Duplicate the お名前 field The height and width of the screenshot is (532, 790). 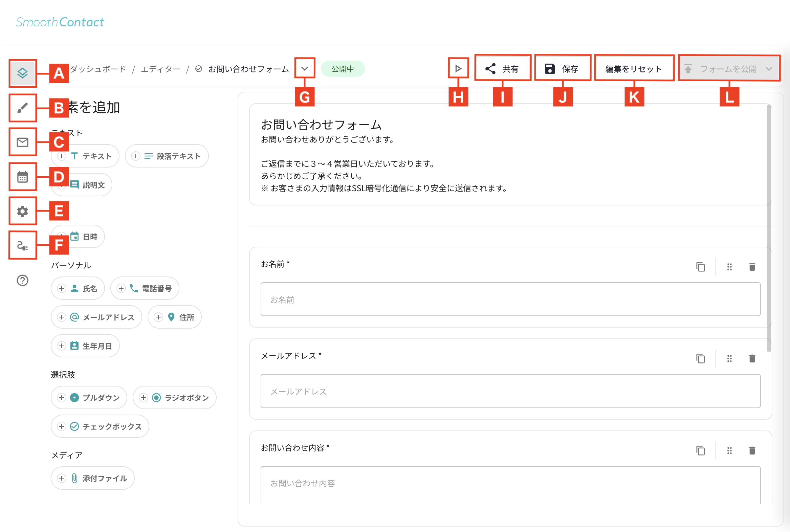(700, 267)
